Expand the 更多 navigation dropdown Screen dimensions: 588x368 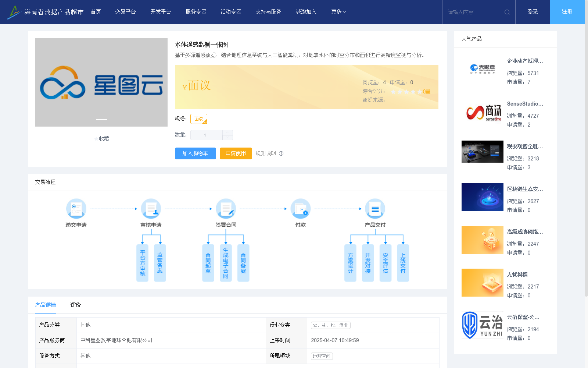(338, 12)
